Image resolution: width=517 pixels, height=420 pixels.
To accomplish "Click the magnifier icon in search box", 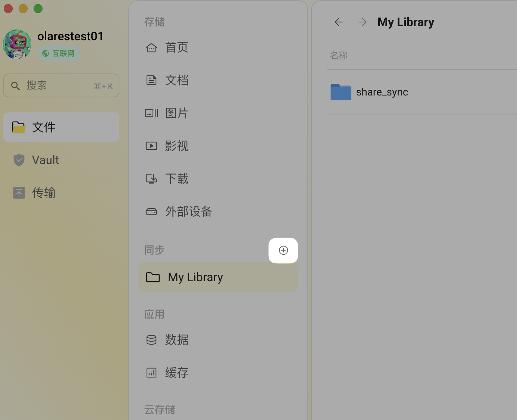I will [15, 86].
